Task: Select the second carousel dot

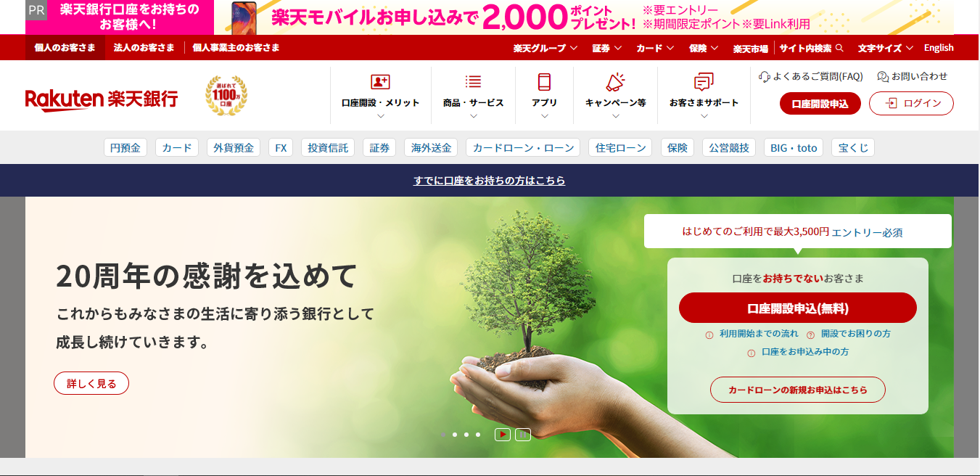Action: coord(453,435)
